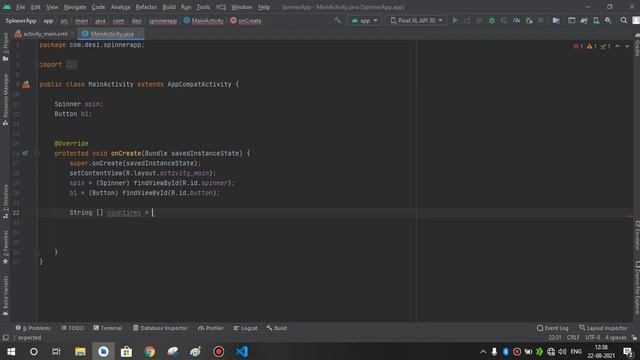The height and width of the screenshot is (360, 640).
Task: Open Visual Studio Code from taskbar
Action: [x=242, y=351]
